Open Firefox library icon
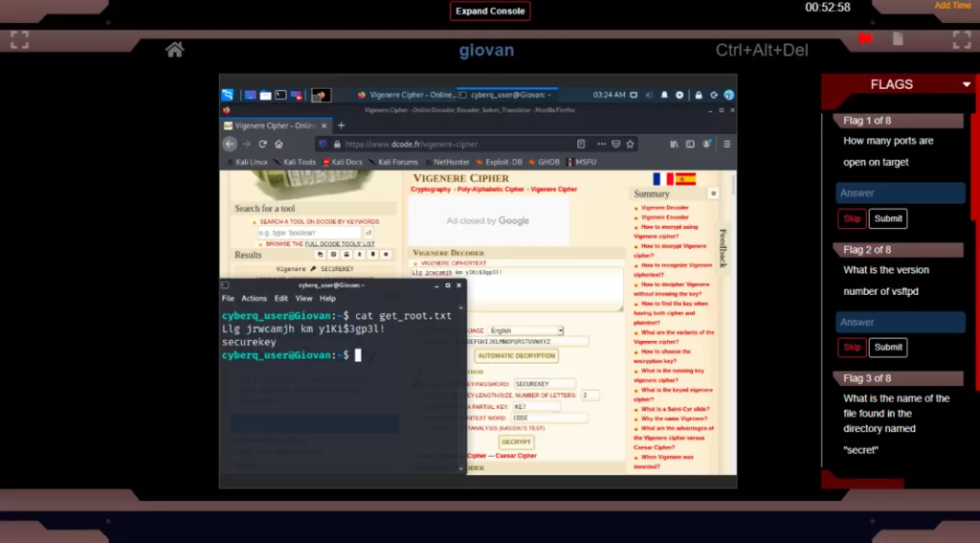Screen dimensions: 980x543 (675, 144)
